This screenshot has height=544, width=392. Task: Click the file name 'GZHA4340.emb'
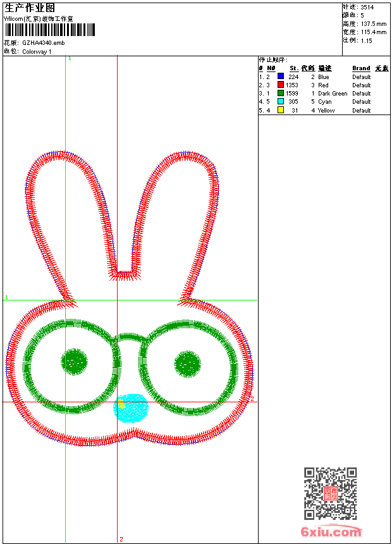click(x=44, y=42)
